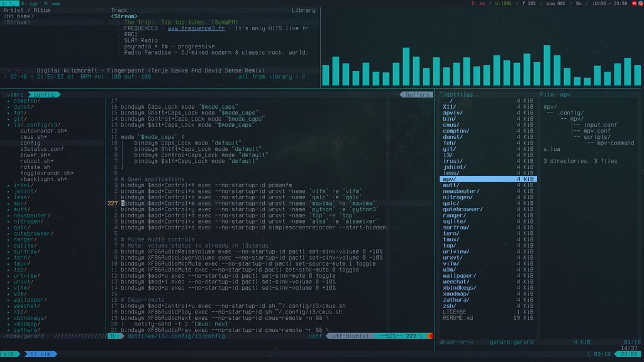Open xbacklight.sh* in the NERDTree
The width and height of the screenshot is (644, 362).
pos(43,179)
